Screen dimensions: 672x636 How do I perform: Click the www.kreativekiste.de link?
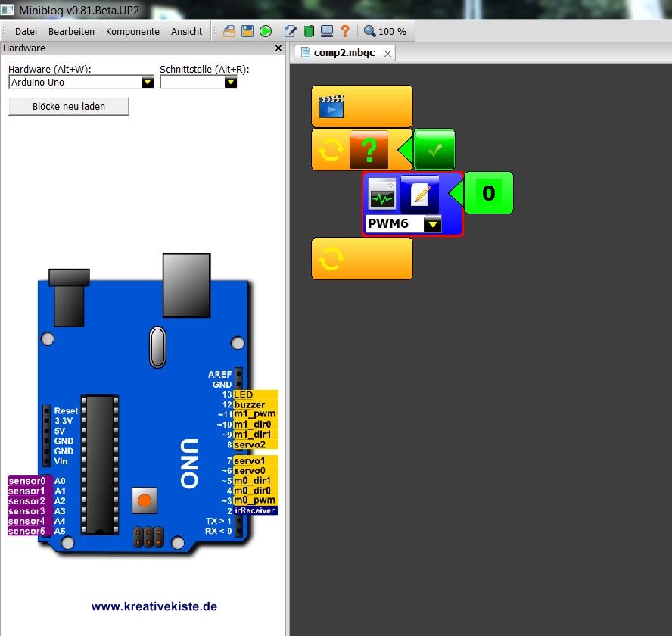pyautogui.click(x=154, y=606)
